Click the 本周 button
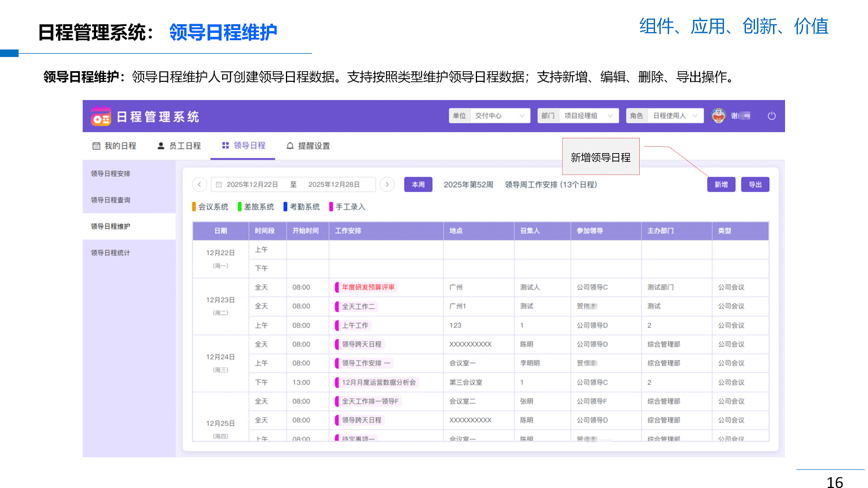868x488 pixels. click(418, 185)
